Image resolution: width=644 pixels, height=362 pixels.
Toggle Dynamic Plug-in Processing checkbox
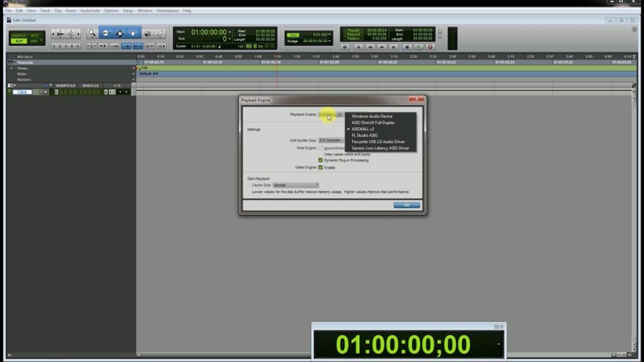320,160
